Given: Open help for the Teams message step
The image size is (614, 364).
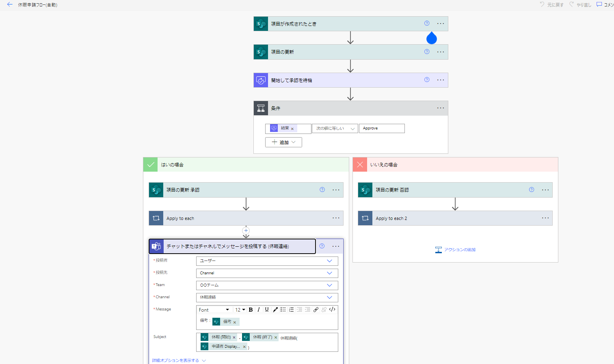Looking at the screenshot, I should point(322,246).
